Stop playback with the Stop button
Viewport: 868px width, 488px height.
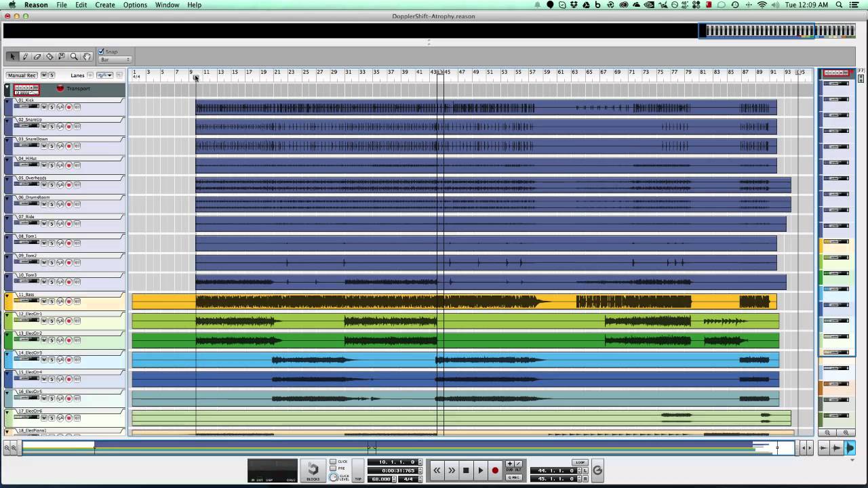point(466,470)
